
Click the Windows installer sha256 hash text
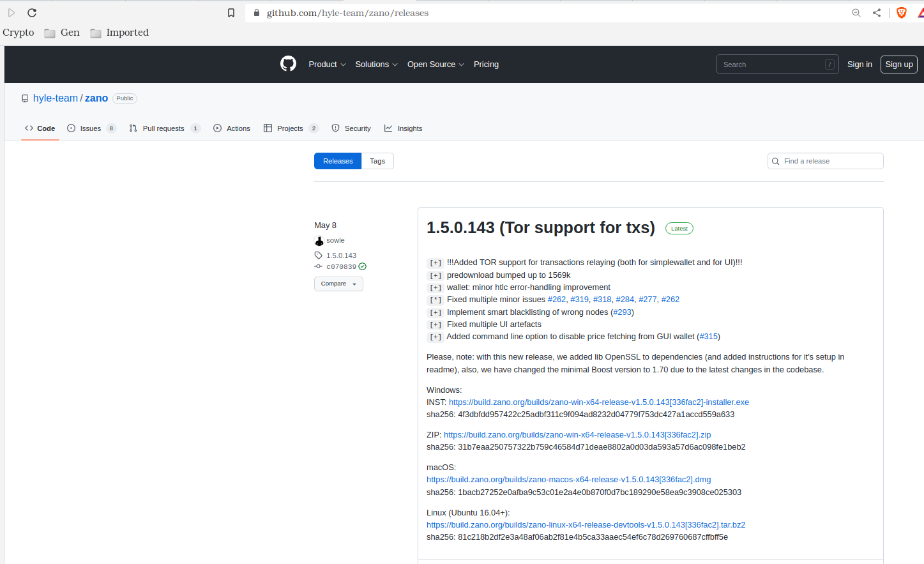coord(596,415)
